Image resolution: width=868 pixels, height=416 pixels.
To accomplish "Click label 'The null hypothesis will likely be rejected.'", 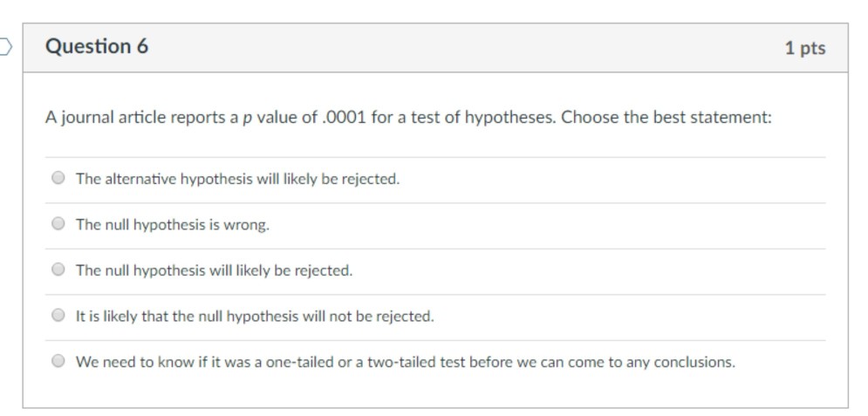I will pyautogui.click(x=214, y=270).
